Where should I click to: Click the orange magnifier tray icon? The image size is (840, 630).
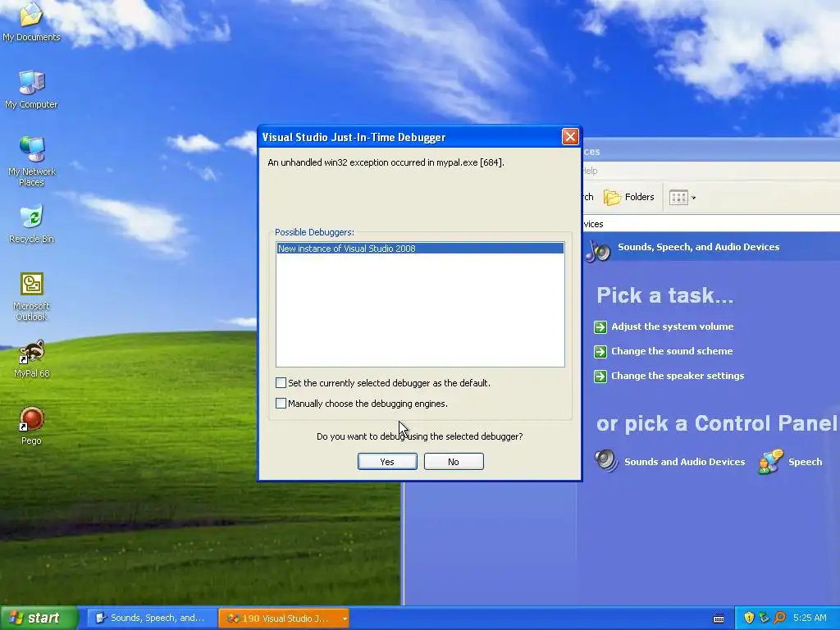[779, 618]
